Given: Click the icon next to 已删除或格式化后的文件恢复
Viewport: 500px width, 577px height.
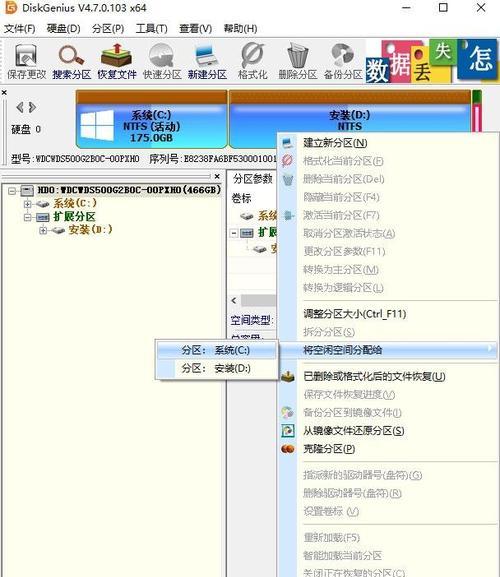Looking at the screenshot, I should (288, 376).
